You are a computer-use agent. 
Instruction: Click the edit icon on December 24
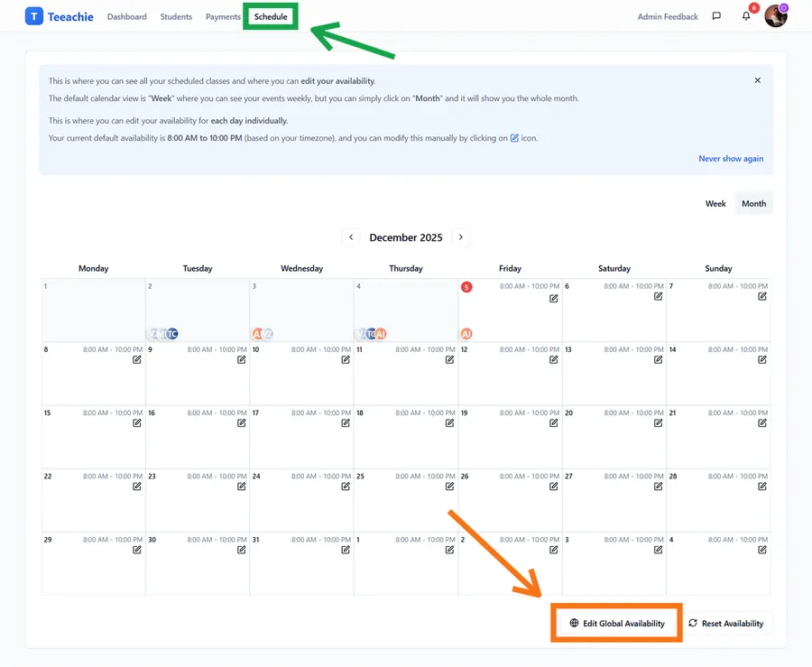click(346, 486)
